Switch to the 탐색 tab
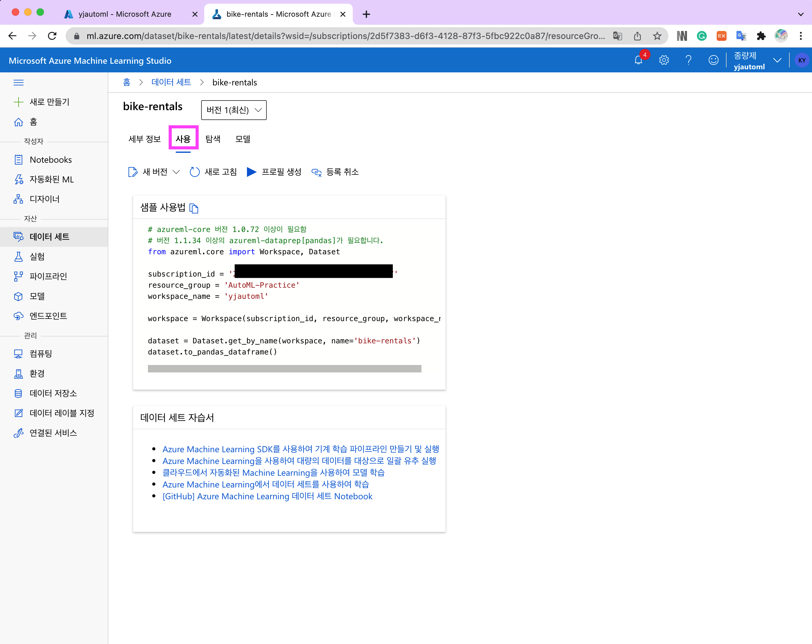 (x=213, y=139)
